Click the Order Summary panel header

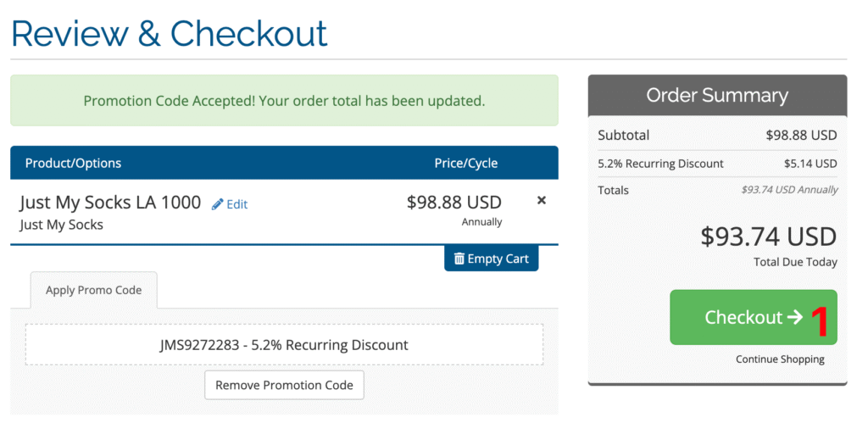[717, 95]
